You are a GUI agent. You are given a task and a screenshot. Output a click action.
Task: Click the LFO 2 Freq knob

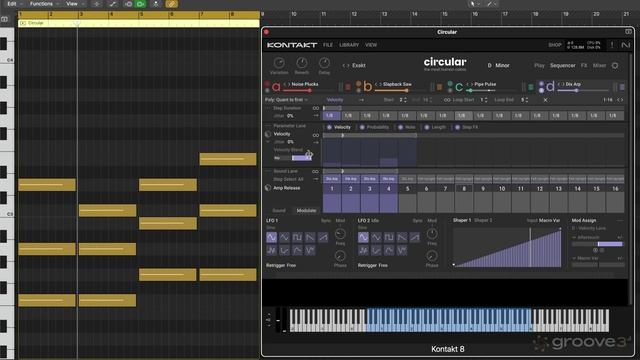coord(432,234)
